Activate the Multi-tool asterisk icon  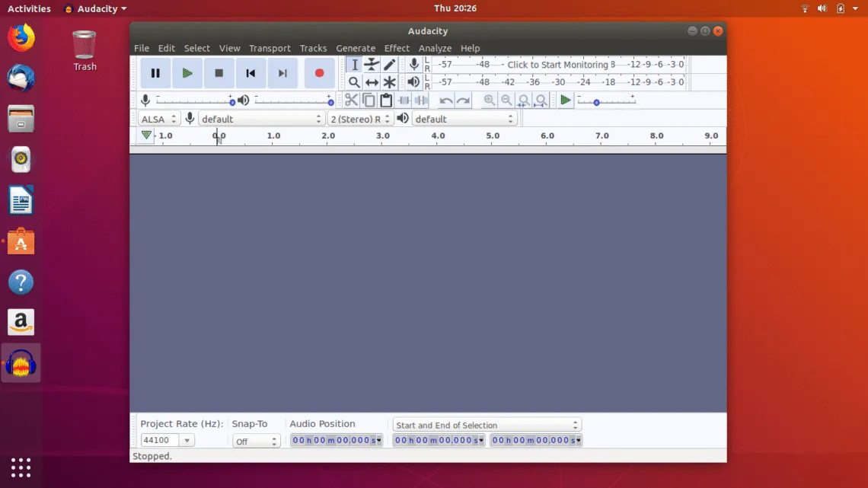[x=389, y=82]
